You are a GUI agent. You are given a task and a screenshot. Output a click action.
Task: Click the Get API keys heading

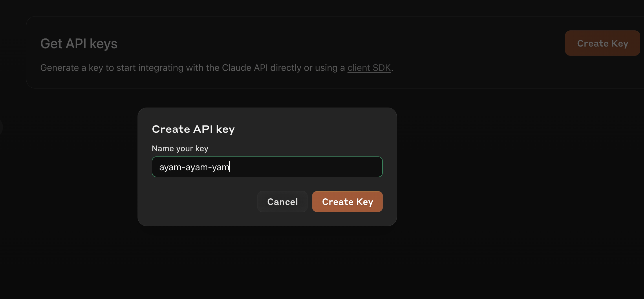point(79,43)
